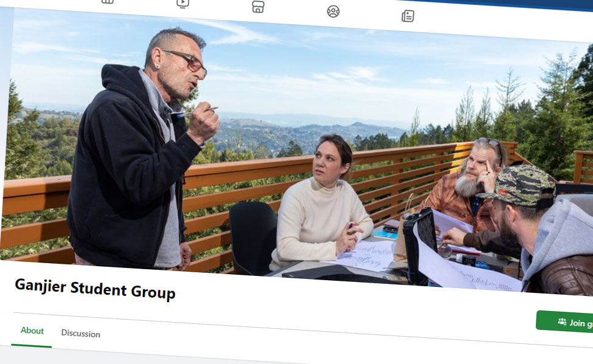Open the group cover photo
This screenshot has width=593, height=364.
296,151
